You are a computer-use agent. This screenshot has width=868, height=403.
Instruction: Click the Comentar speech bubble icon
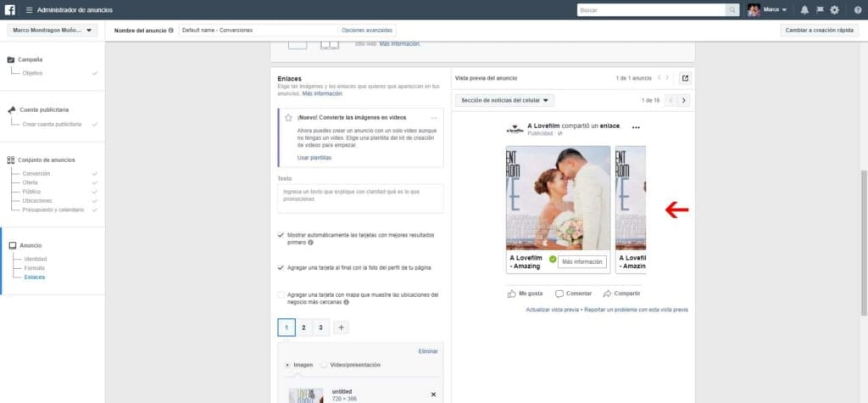pyautogui.click(x=559, y=294)
